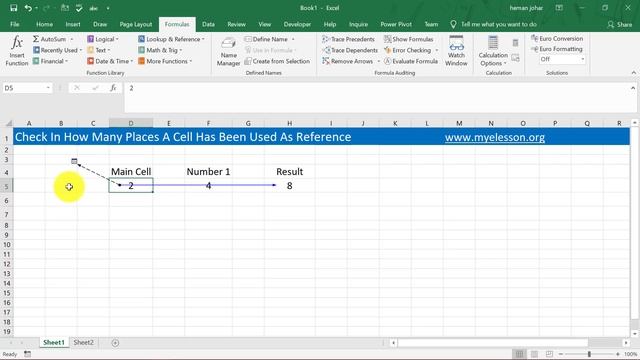The width and height of the screenshot is (640, 360).
Task: Open More Functions menu
Action: [165, 61]
